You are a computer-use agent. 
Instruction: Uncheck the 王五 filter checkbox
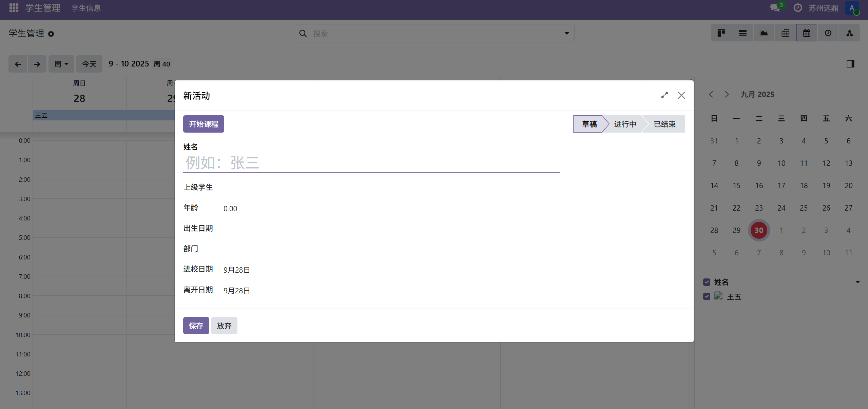pyautogui.click(x=707, y=296)
